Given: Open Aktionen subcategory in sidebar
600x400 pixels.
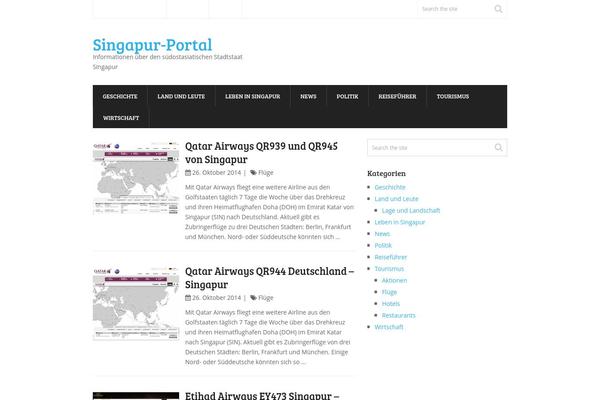Looking at the screenshot, I should pyautogui.click(x=395, y=280).
